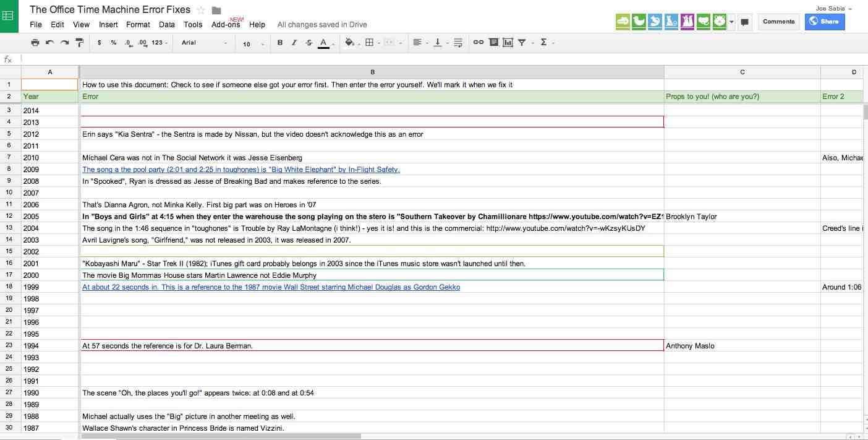
Task: Open vertical align options
Action: [438, 43]
